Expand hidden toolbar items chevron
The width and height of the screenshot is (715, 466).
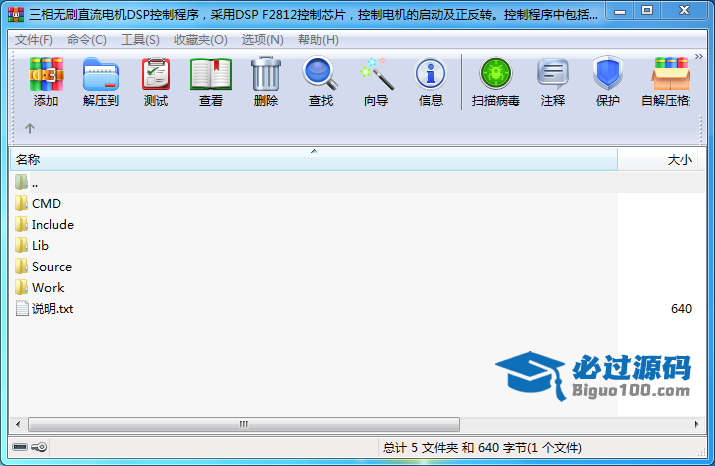(698, 57)
